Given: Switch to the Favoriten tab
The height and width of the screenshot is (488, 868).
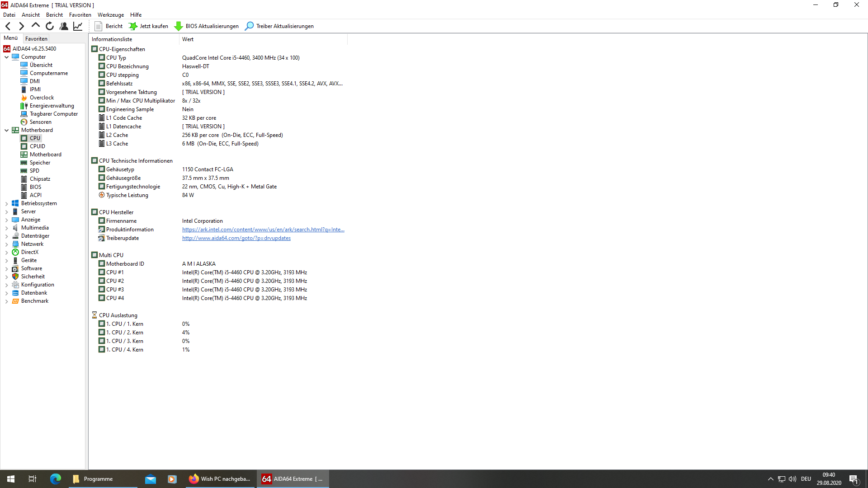Looking at the screenshot, I should 36,39.
